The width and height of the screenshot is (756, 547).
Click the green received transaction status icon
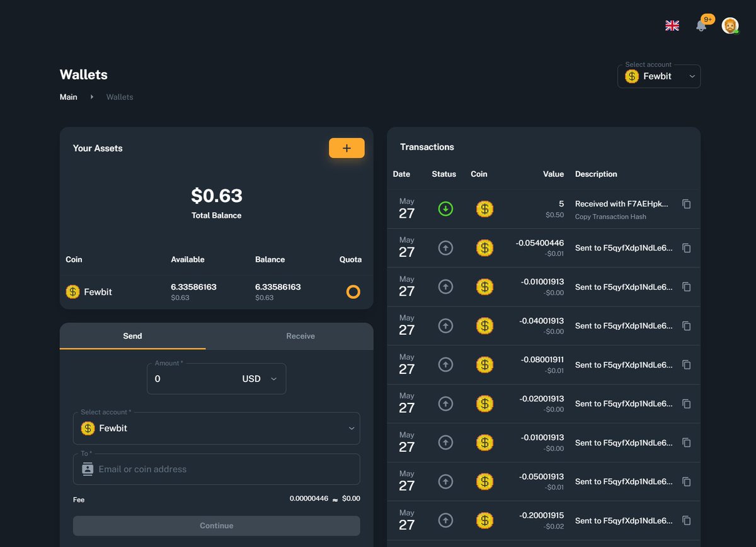click(445, 208)
